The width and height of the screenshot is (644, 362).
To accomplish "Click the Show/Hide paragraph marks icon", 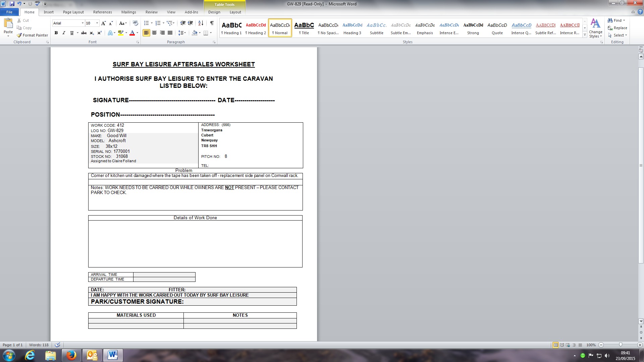I will tap(212, 23).
